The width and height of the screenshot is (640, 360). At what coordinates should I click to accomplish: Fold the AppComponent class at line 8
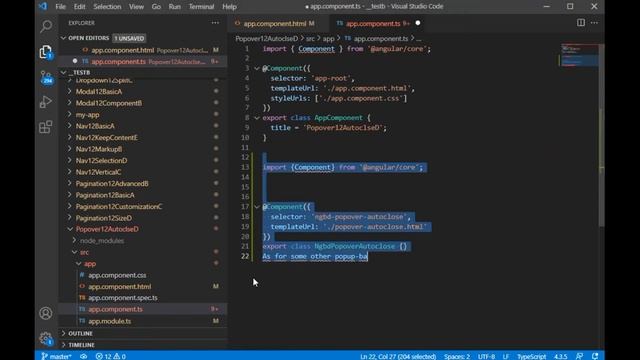pyautogui.click(x=257, y=118)
